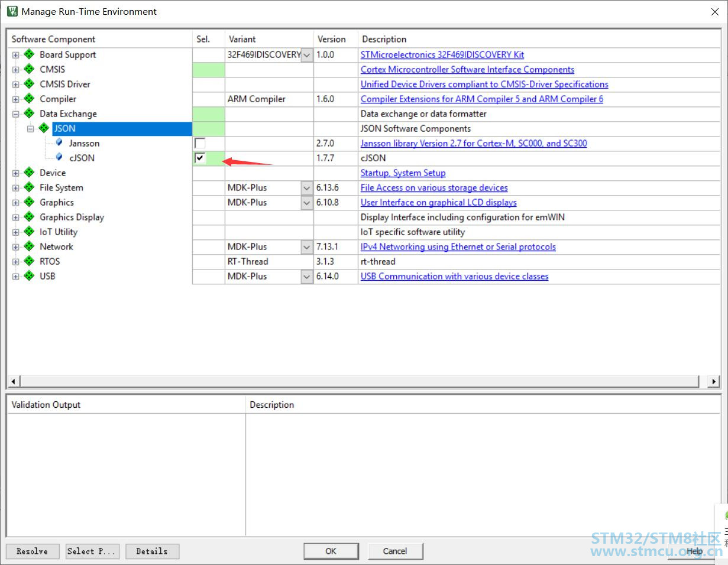
Task: Click the Network component diamond icon
Action: (x=29, y=246)
